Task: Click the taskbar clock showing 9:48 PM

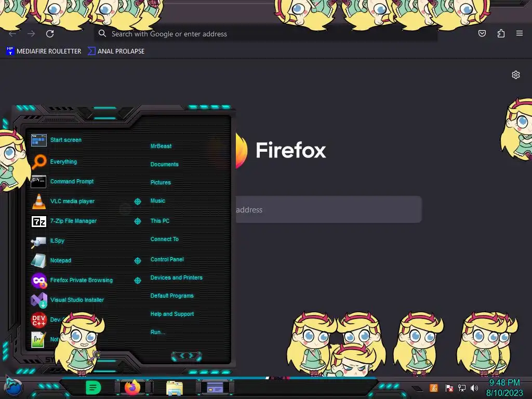Action: pos(504,388)
